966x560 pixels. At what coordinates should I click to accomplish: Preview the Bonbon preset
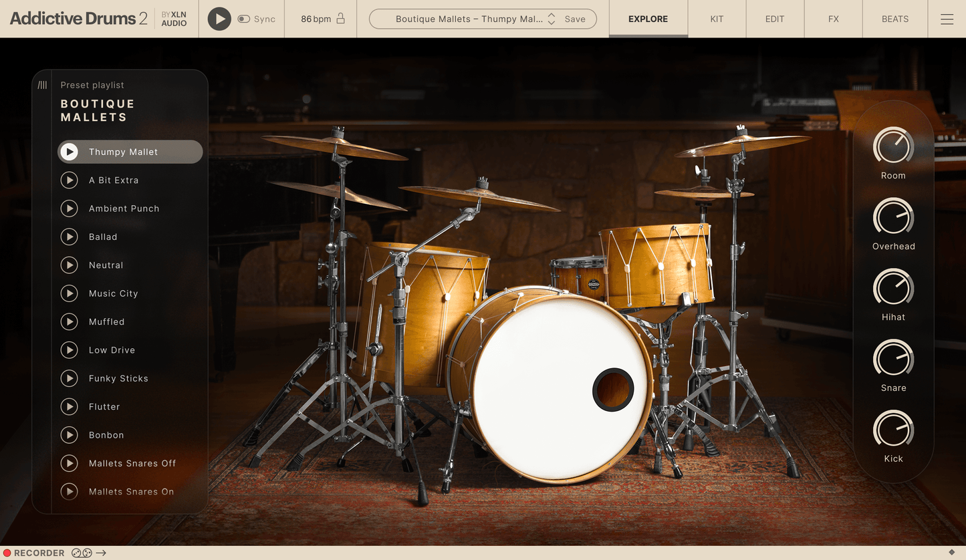[70, 435]
